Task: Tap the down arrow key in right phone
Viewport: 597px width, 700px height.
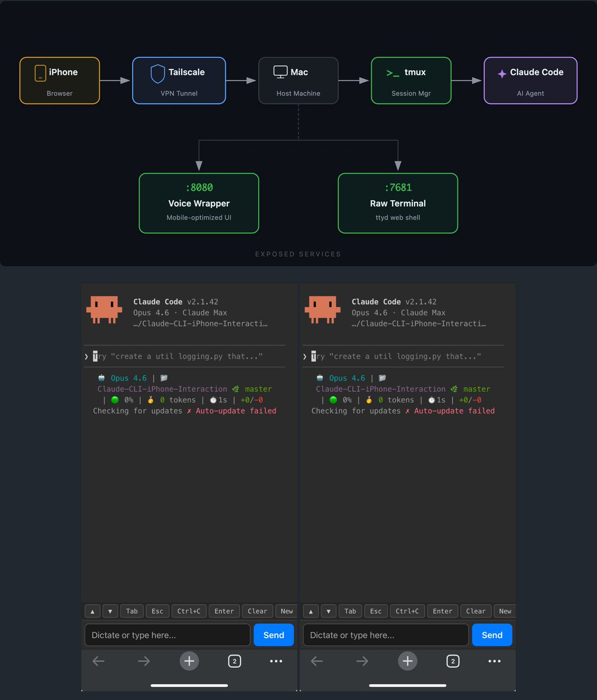Action: [x=328, y=611]
